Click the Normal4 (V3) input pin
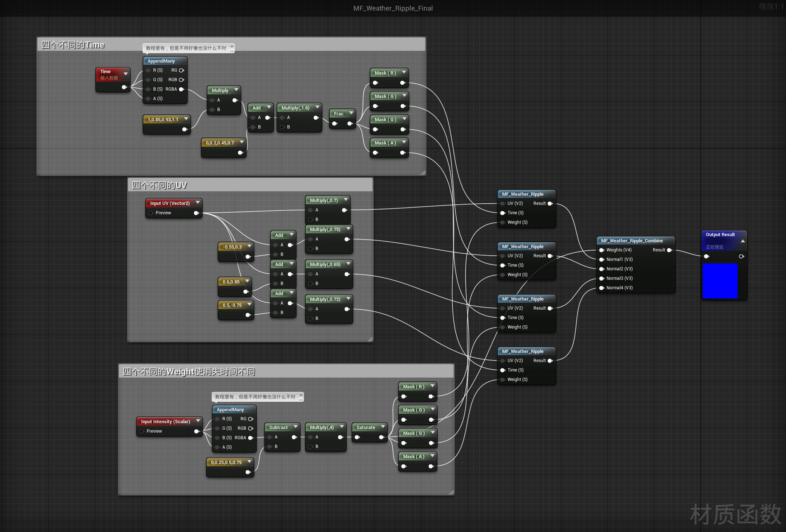Viewport: 786px width, 532px height. pyautogui.click(x=602, y=288)
